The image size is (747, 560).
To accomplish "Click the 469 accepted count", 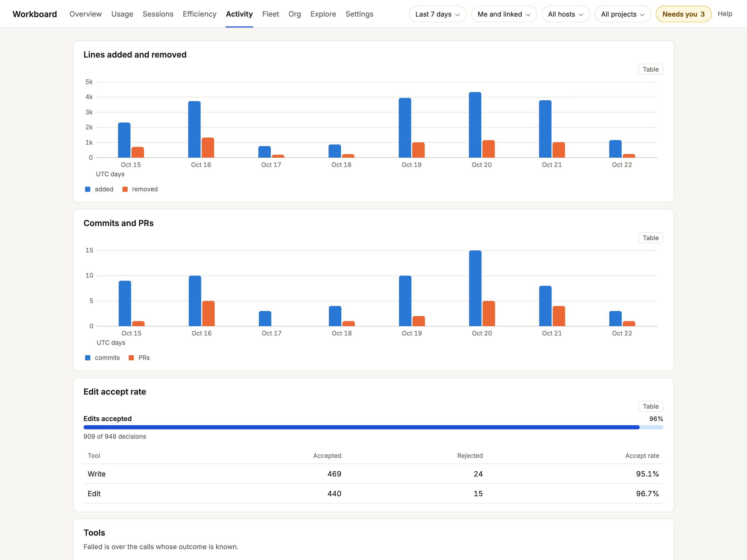I will tap(334, 474).
